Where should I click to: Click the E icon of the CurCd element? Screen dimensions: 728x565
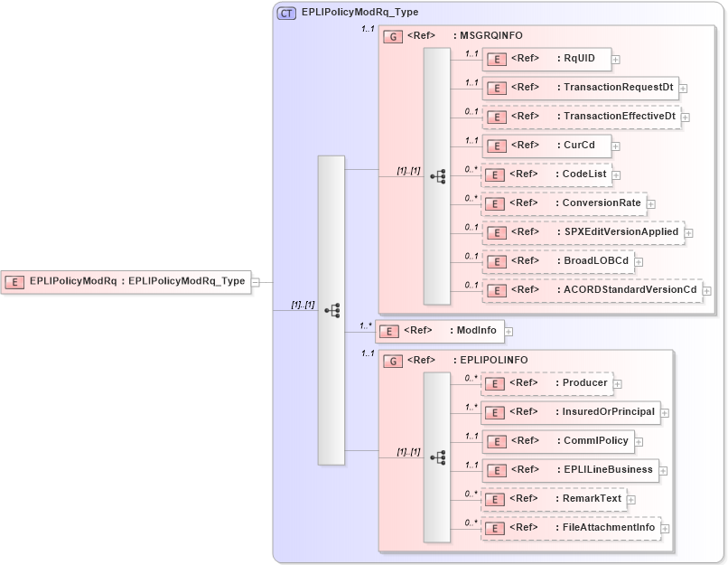497,146
